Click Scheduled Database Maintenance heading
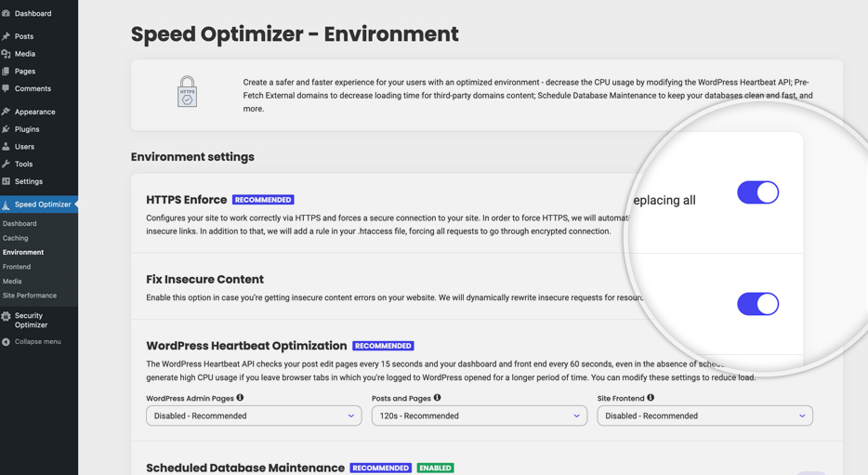The width and height of the screenshot is (868, 475). (x=245, y=468)
